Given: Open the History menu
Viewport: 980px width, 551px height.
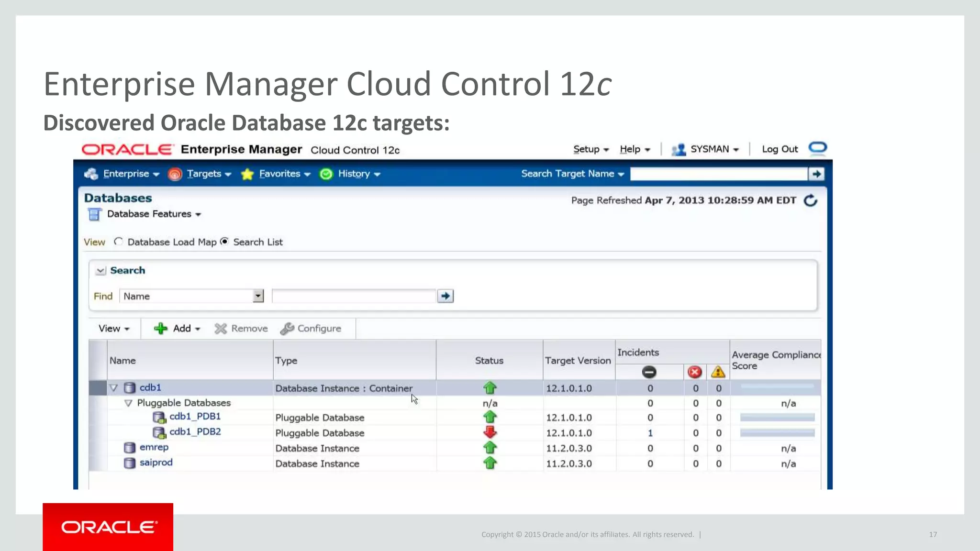Looking at the screenshot, I should 359,174.
